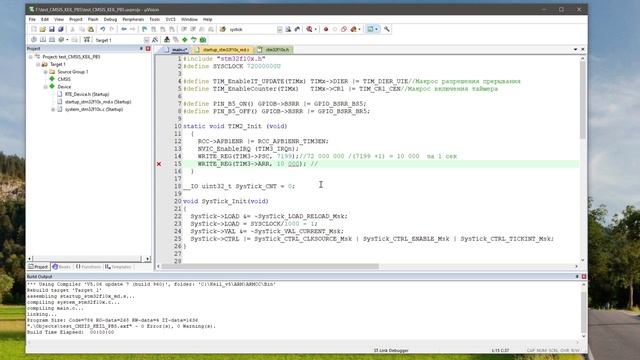Create a new file from toolbar
This screenshot has height=360, width=640.
point(34,29)
